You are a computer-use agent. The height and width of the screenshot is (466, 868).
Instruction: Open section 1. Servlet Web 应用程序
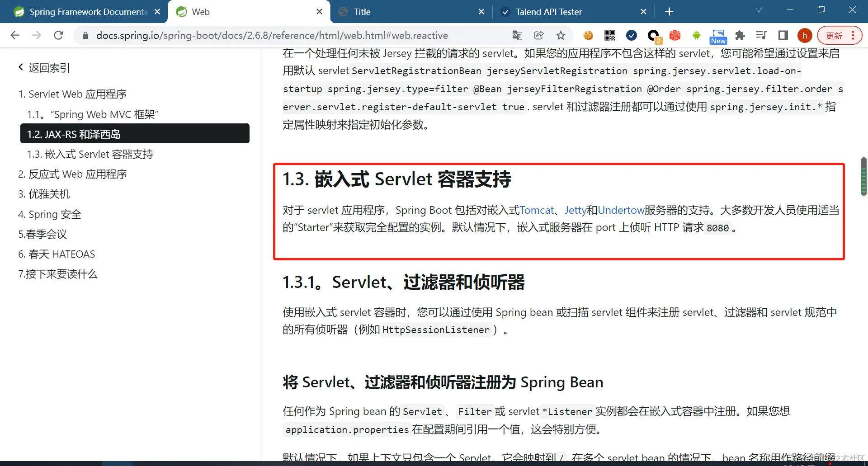coord(72,94)
